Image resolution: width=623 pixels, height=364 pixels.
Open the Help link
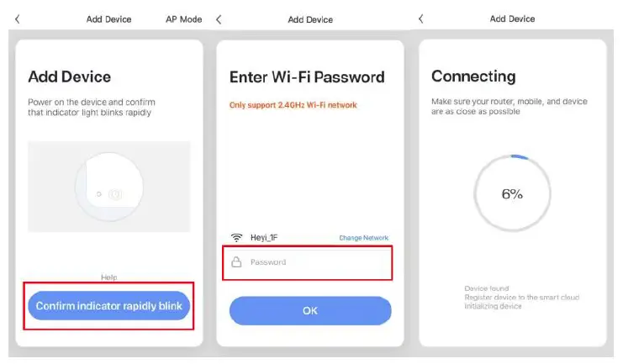tap(108, 277)
